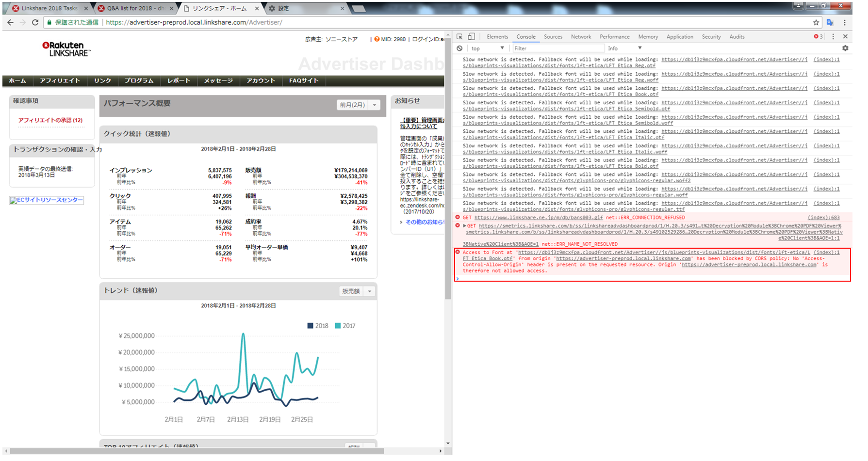868x461 pixels.
Task: Reload the page with the refresh button
Action: click(35, 22)
